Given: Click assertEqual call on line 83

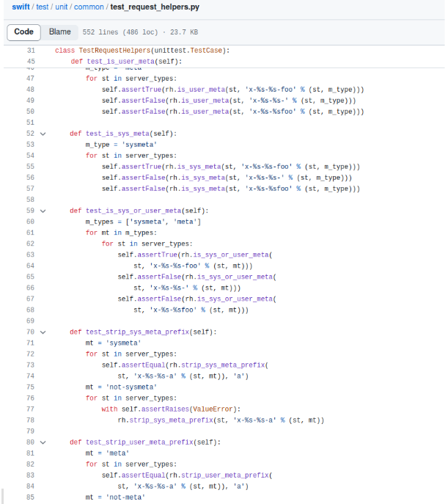Looking at the screenshot, I should point(143,475).
